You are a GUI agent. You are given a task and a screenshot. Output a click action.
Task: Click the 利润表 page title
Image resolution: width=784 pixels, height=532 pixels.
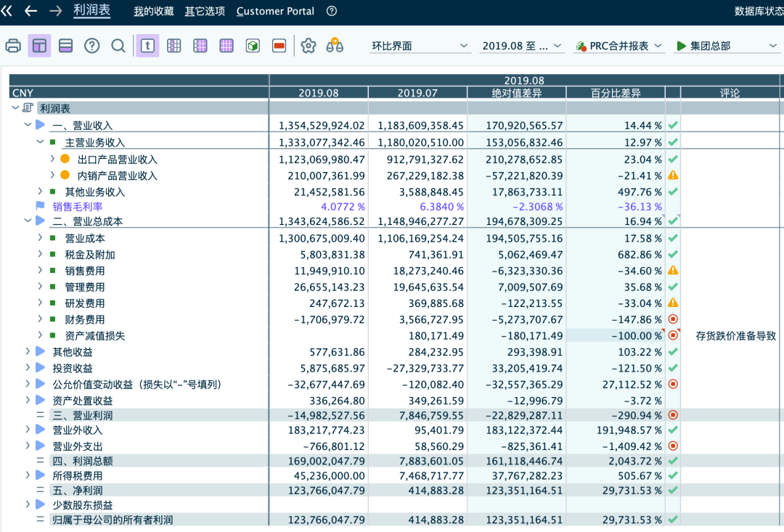pos(91,10)
